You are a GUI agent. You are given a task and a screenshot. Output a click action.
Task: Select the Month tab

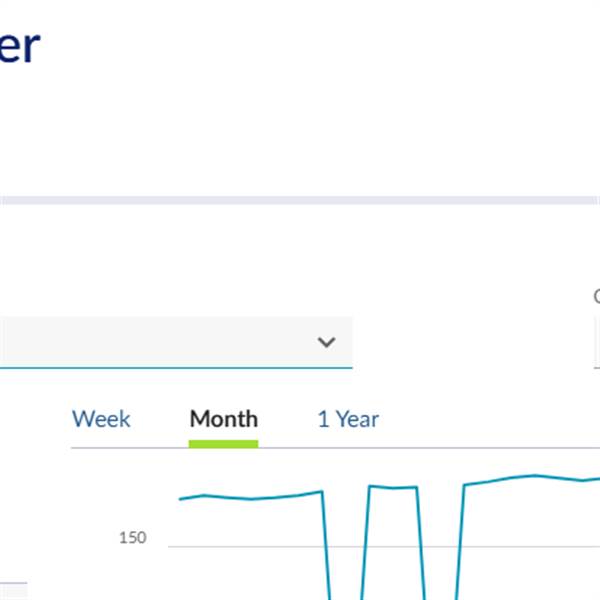[x=224, y=419]
